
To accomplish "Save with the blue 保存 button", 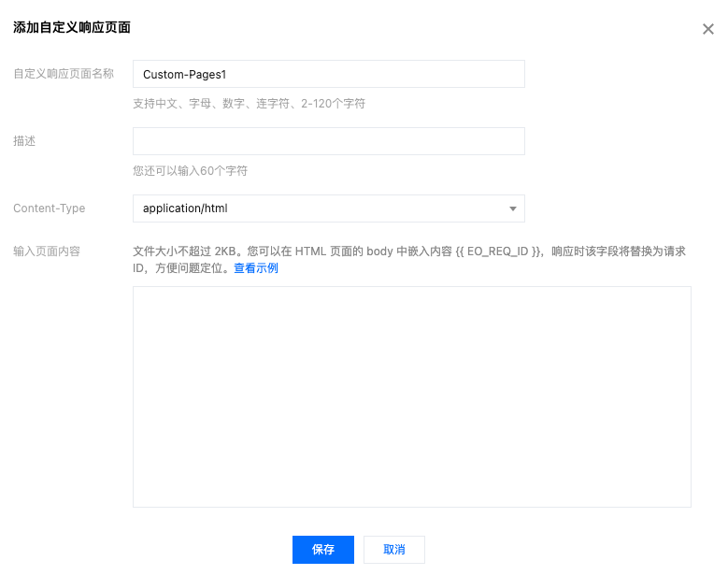I will [323, 550].
